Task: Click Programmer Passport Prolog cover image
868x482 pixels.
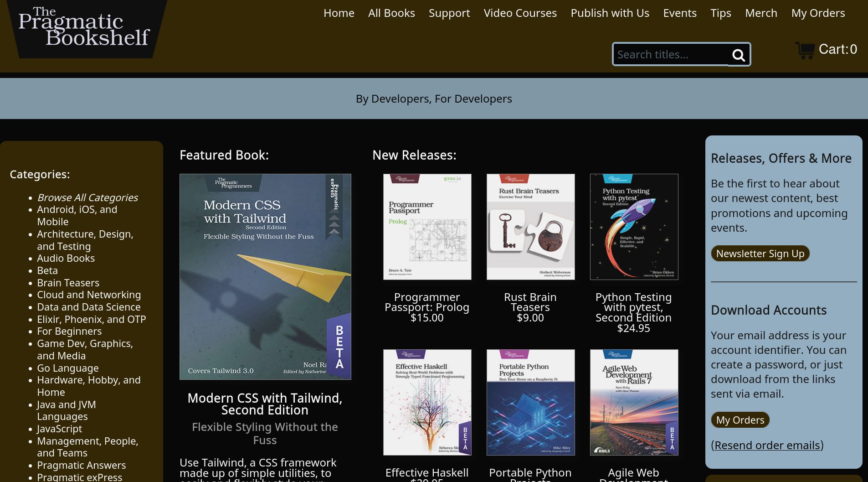Action: click(427, 227)
